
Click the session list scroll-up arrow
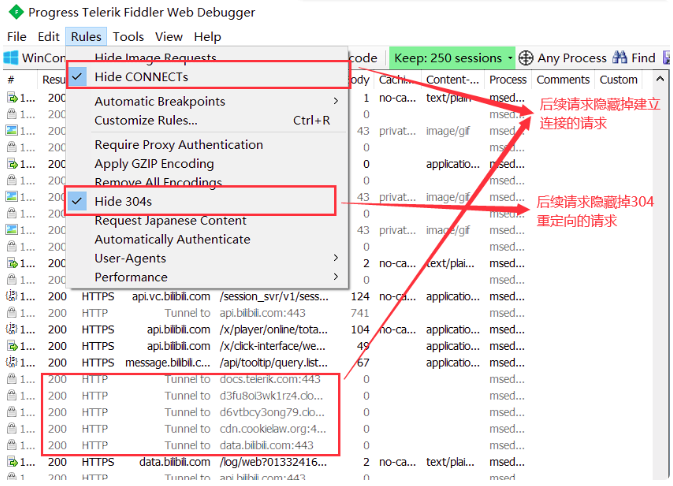tap(660, 79)
